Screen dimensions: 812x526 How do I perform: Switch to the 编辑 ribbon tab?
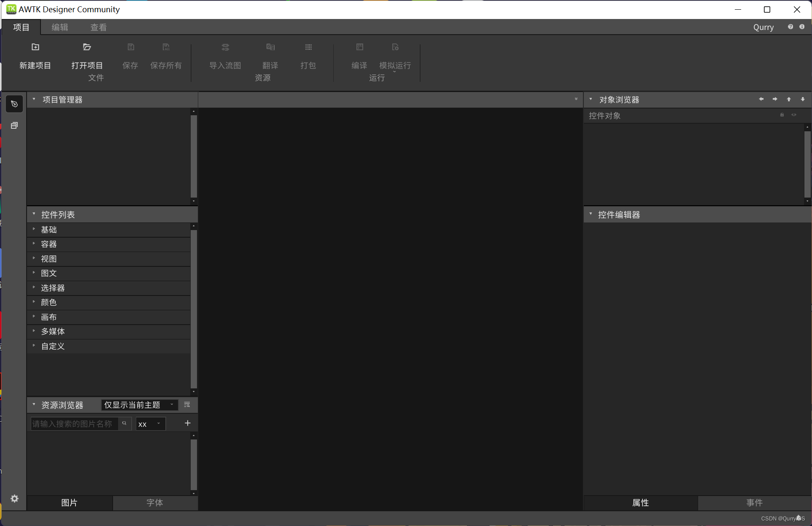[60, 27]
